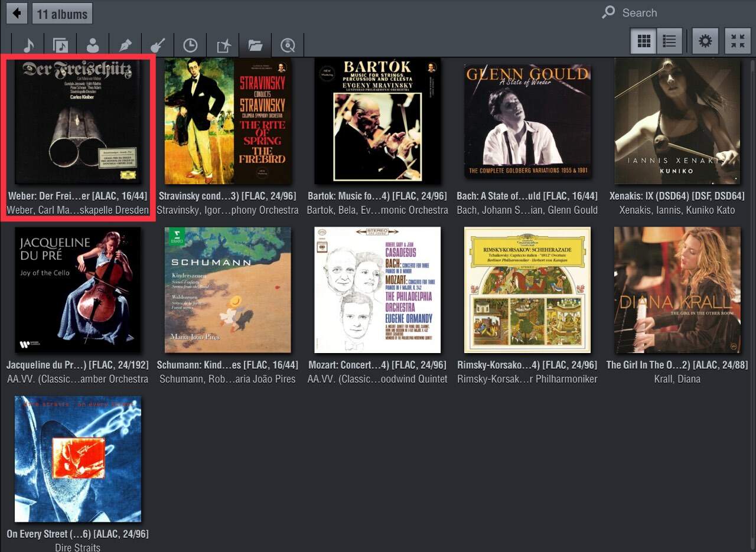
Task: Toggle compact fullscreen arrows button
Action: [x=738, y=41]
